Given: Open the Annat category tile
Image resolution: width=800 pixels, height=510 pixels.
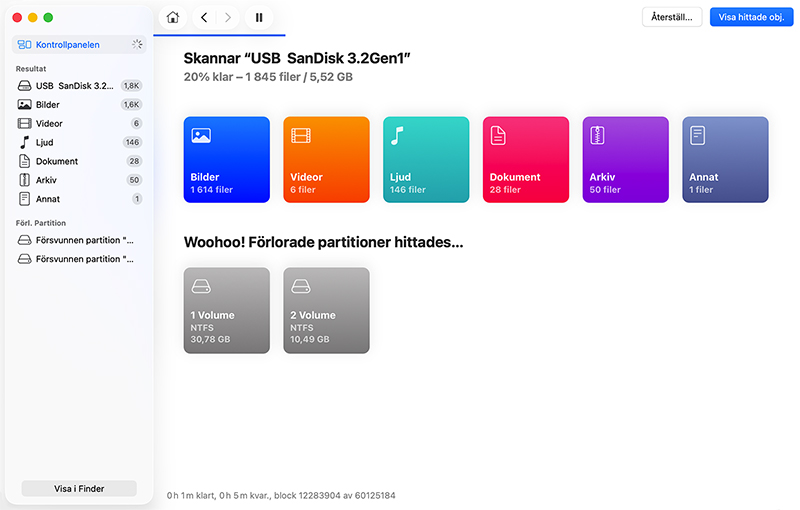Looking at the screenshot, I should pyautogui.click(x=726, y=160).
